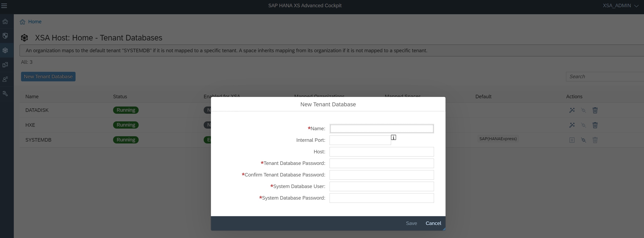Open the user management sidebar icon
Screen dimensions: 644x238
point(5,79)
